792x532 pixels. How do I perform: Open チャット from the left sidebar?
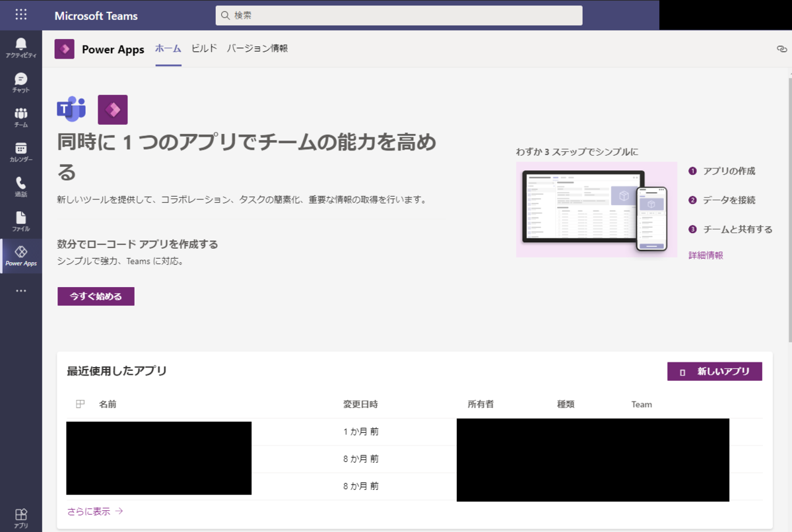tap(21, 83)
